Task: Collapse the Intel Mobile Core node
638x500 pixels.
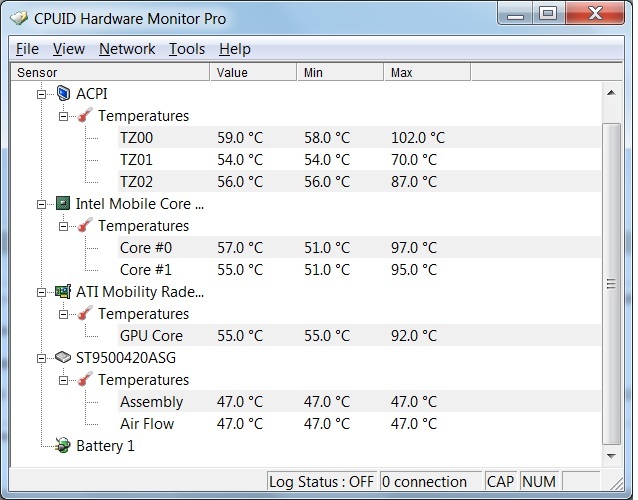Action: click(x=41, y=204)
